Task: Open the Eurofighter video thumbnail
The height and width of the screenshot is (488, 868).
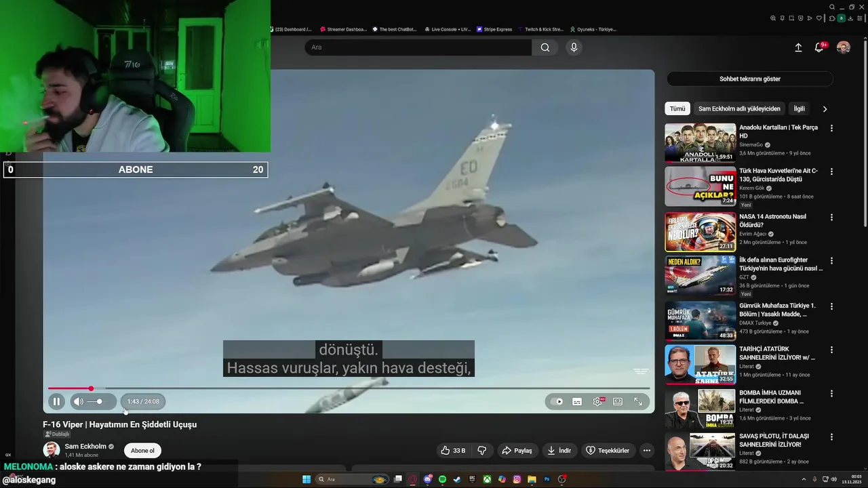Action: 700,274
